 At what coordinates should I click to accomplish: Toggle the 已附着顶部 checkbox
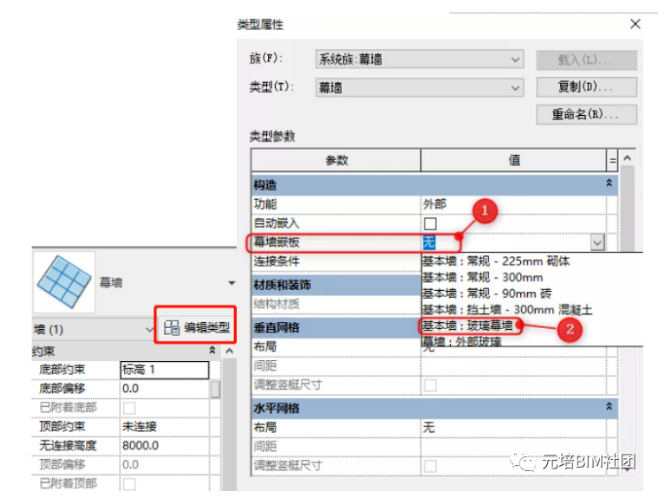pos(130,484)
